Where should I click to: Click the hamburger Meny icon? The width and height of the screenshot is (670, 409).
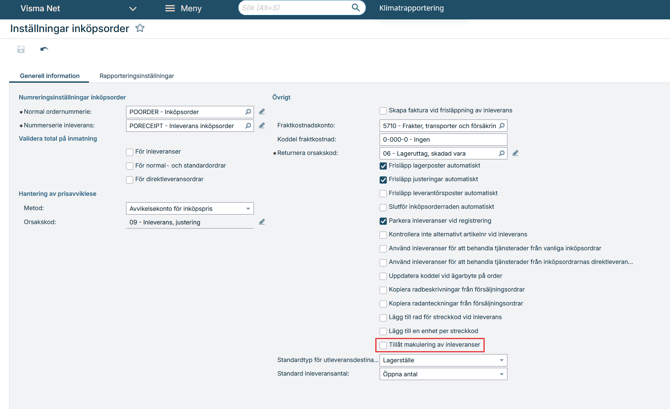click(170, 8)
